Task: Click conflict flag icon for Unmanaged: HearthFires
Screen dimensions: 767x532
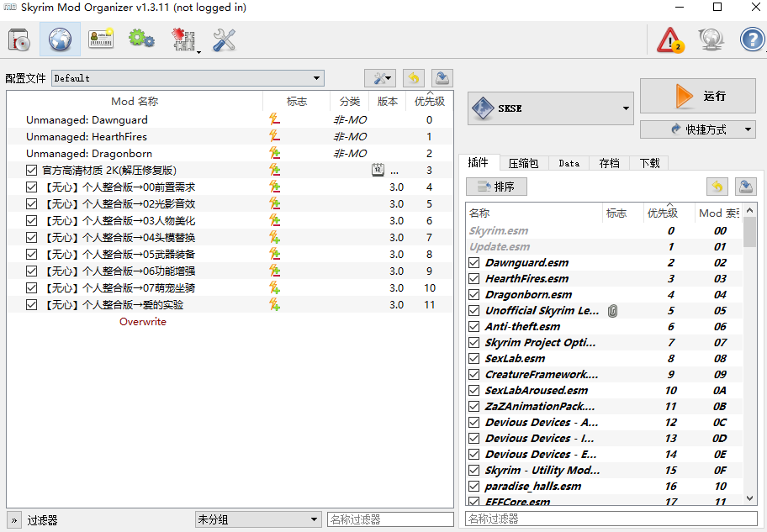Action: click(x=274, y=136)
